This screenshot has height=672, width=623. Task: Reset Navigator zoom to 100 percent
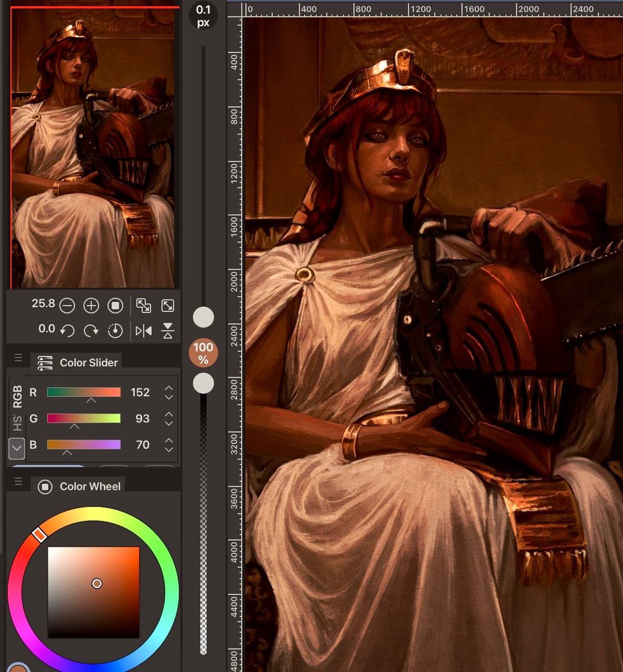coord(115,306)
